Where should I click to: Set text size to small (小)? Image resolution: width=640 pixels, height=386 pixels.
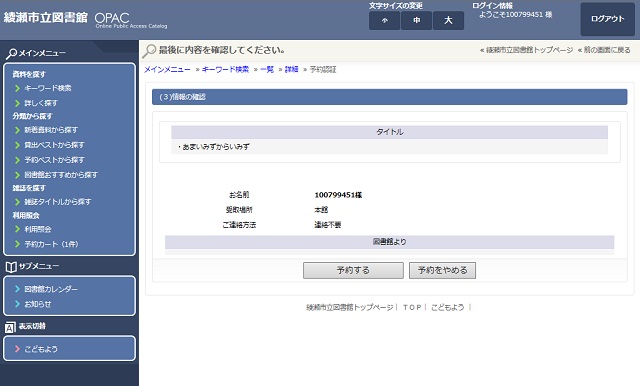(x=384, y=20)
